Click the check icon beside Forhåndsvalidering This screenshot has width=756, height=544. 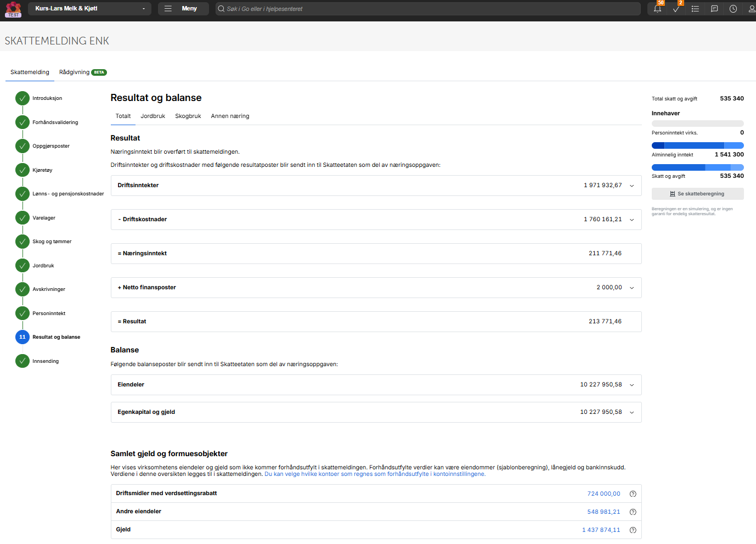pyautogui.click(x=22, y=122)
